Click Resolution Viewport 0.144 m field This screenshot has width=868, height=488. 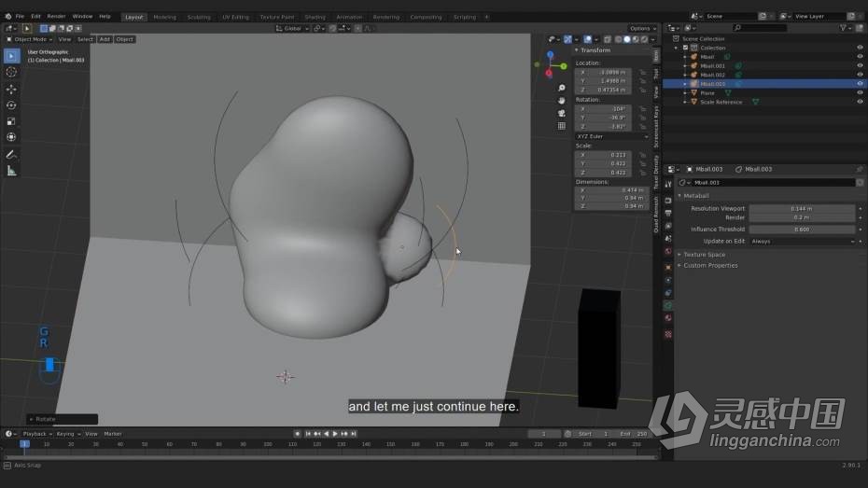pos(802,209)
